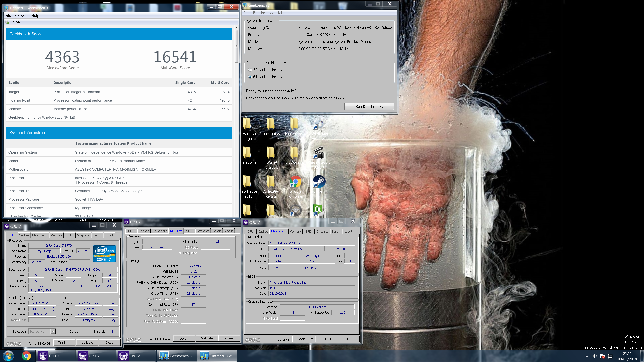The width and height of the screenshot is (644, 362).
Task: Open About tab in CPU-Z Memory window
Action: (229, 231)
